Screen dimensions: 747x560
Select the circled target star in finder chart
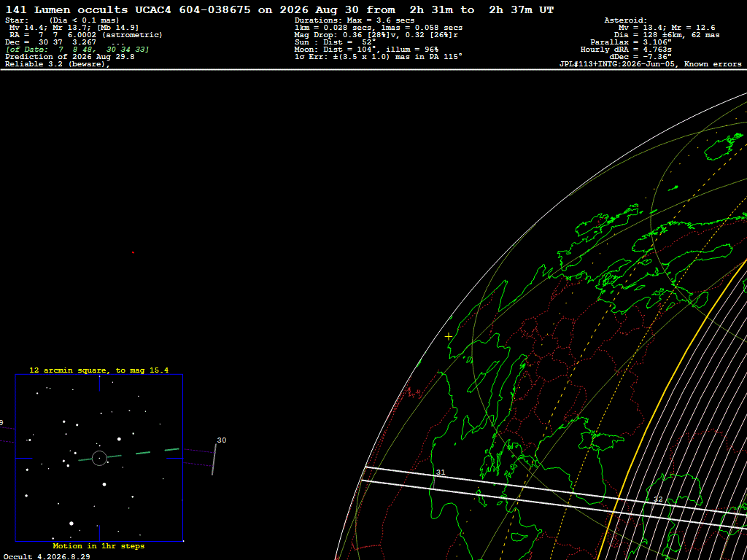tap(99, 458)
